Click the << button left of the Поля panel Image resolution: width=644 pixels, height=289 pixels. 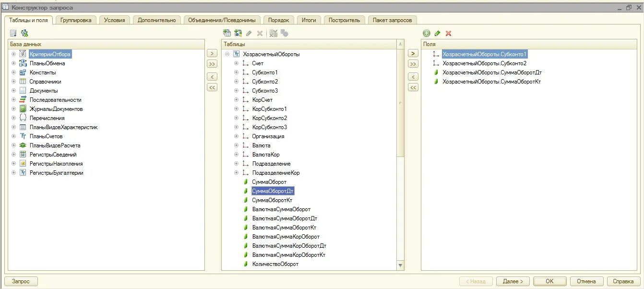coord(413,87)
